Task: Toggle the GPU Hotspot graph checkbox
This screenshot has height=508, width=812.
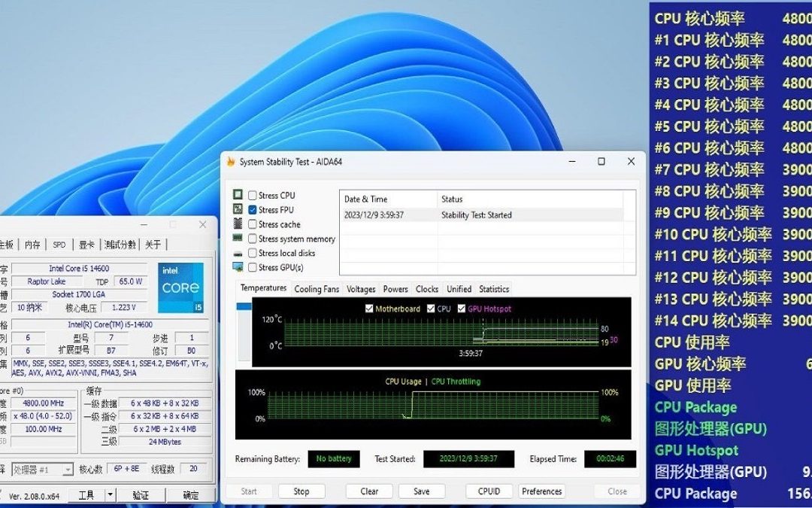Action: 462,309
